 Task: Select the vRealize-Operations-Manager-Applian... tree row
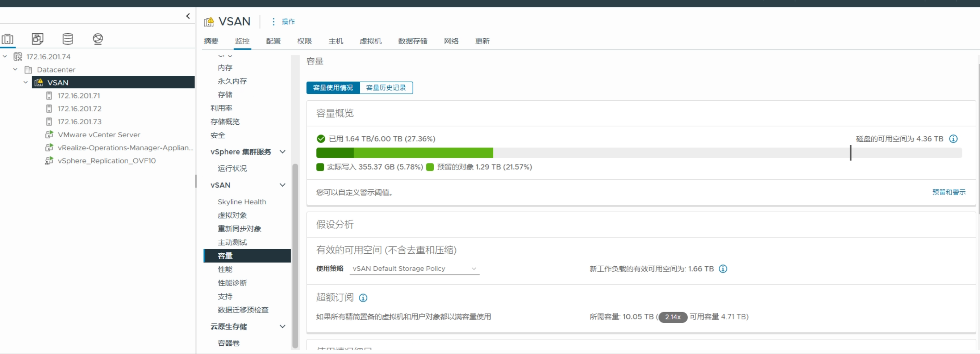(x=126, y=148)
